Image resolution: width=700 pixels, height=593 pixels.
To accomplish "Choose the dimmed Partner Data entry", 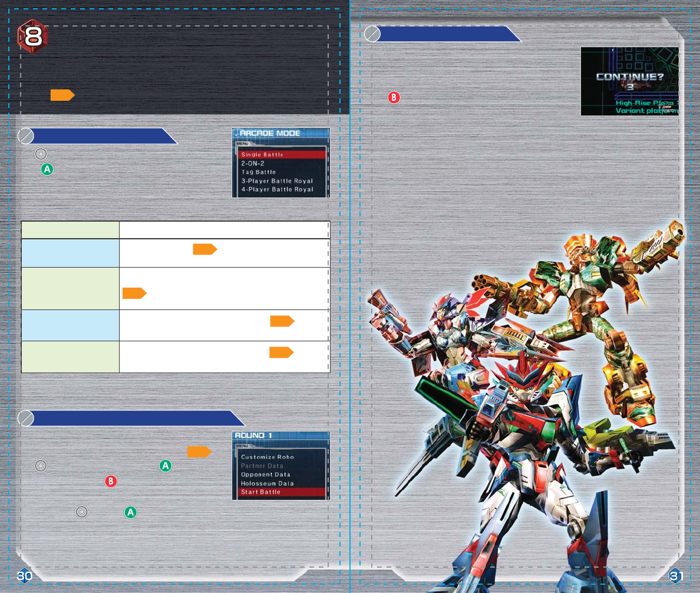I will tap(262, 466).
